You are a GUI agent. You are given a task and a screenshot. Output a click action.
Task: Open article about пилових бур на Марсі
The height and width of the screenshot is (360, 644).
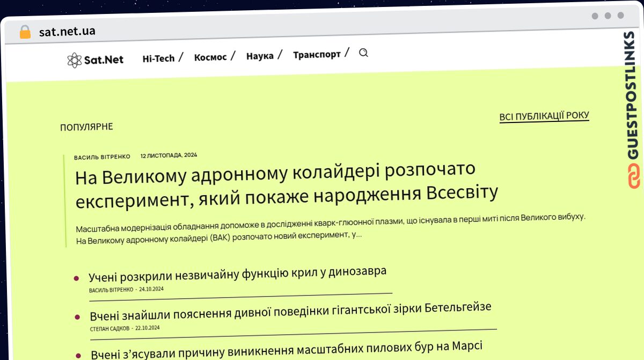tap(287, 349)
